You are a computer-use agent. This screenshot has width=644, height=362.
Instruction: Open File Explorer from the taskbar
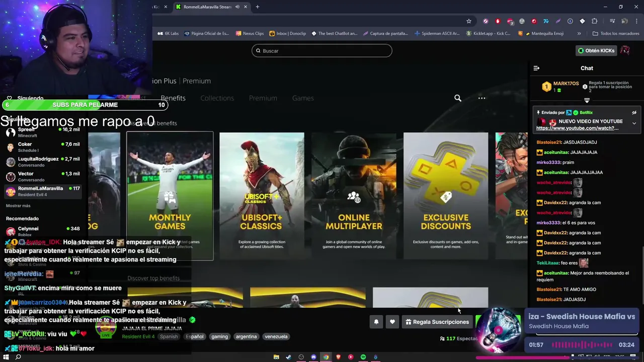(276, 357)
